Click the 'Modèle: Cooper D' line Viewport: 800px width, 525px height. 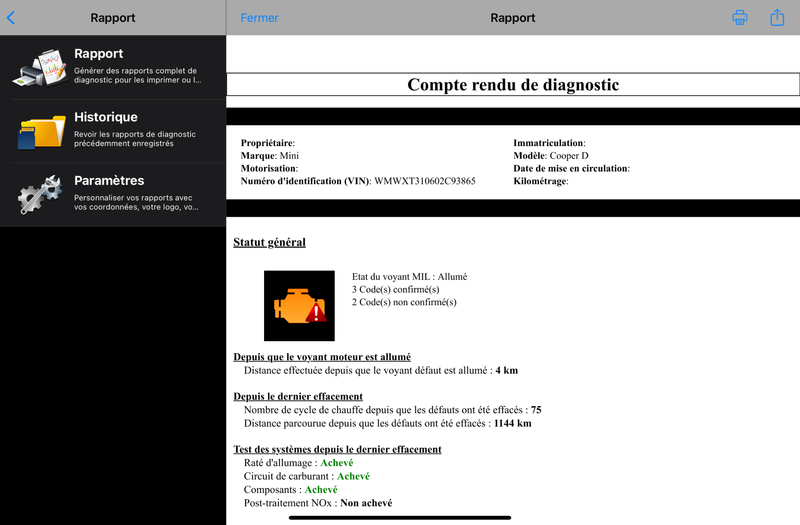[x=551, y=156]
